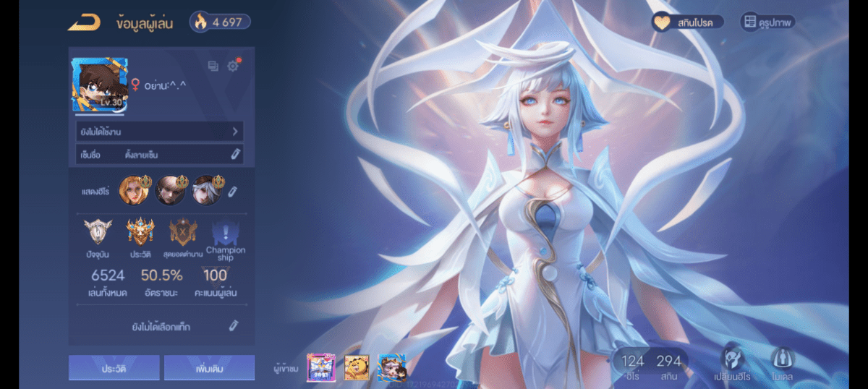Tap the Lv.30 level badge

[110, 102]
